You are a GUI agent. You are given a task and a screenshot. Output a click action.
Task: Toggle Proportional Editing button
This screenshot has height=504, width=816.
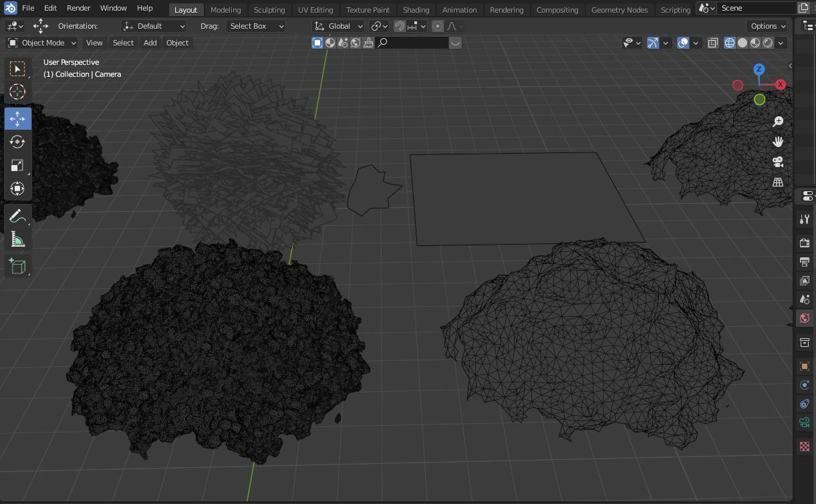click(x=438, y=26)
